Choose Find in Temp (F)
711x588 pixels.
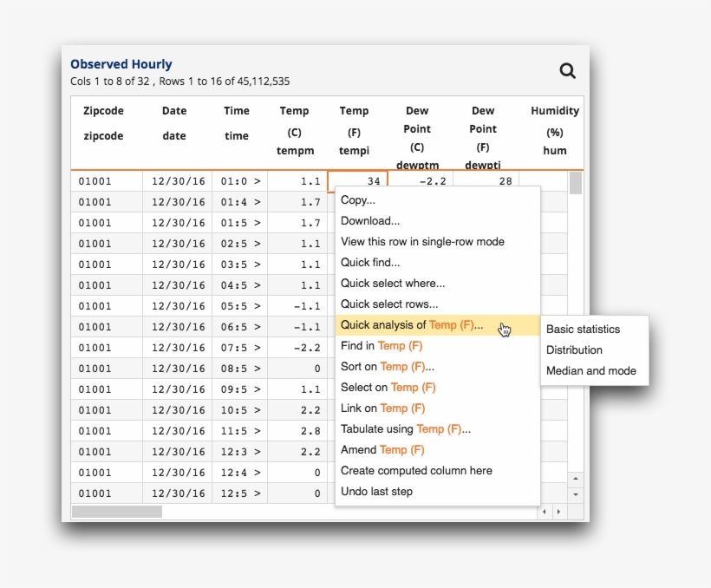click(438, 346)
